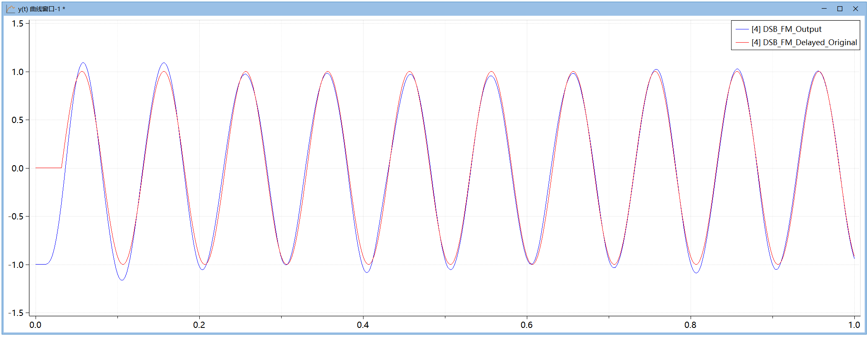Image resolution: width=868 pixels, height=337 pixels.
Task: Click the 1.0 label on x-axis end
Action: coord(854,325)
